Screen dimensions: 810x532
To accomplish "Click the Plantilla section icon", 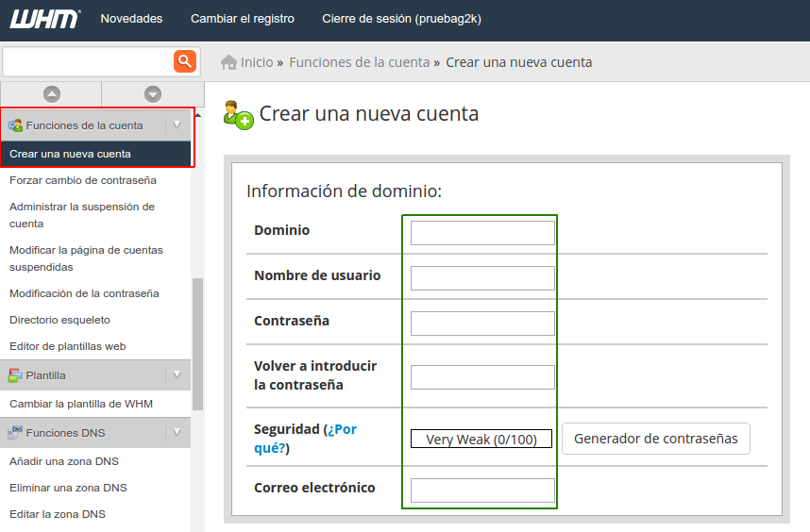I will tap(15, 375).
